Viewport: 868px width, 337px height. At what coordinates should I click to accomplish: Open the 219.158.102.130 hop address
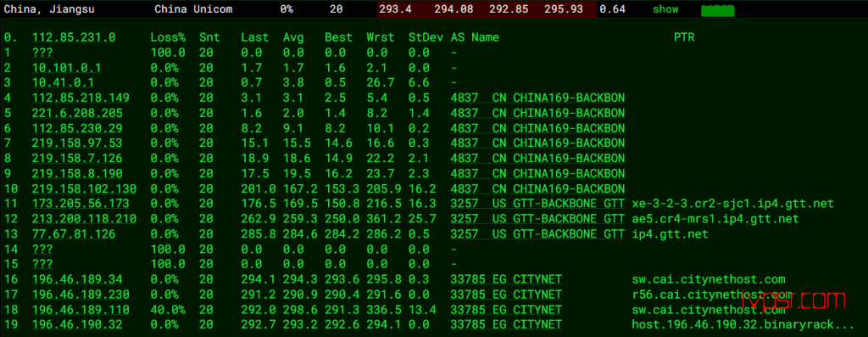(x=84, y=188)
